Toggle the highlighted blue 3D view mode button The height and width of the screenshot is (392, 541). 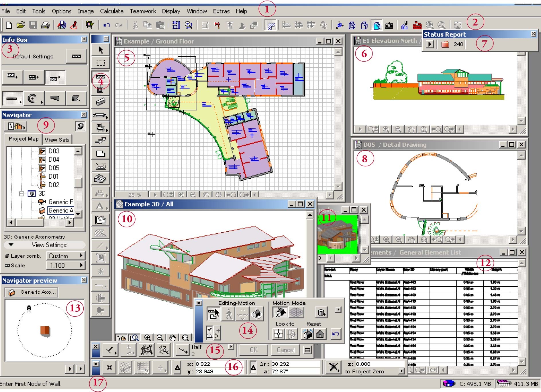tap(377, 26)
